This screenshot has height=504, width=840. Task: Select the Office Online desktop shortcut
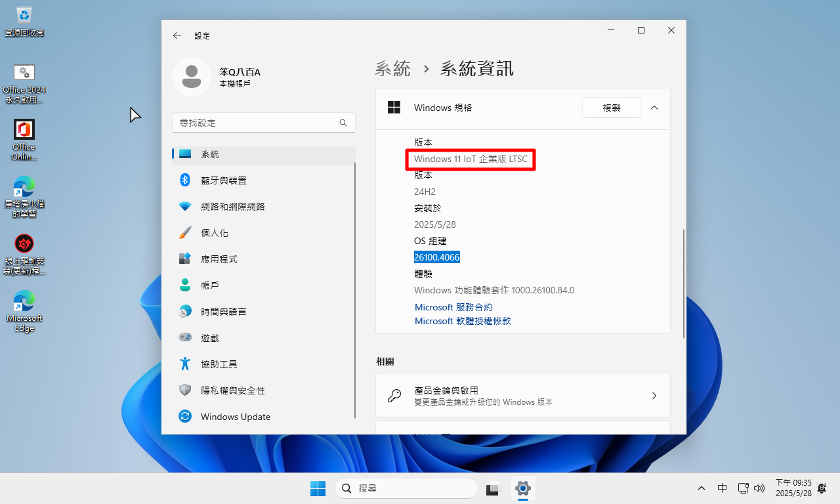pyautogui.click(x=24, y=140)
